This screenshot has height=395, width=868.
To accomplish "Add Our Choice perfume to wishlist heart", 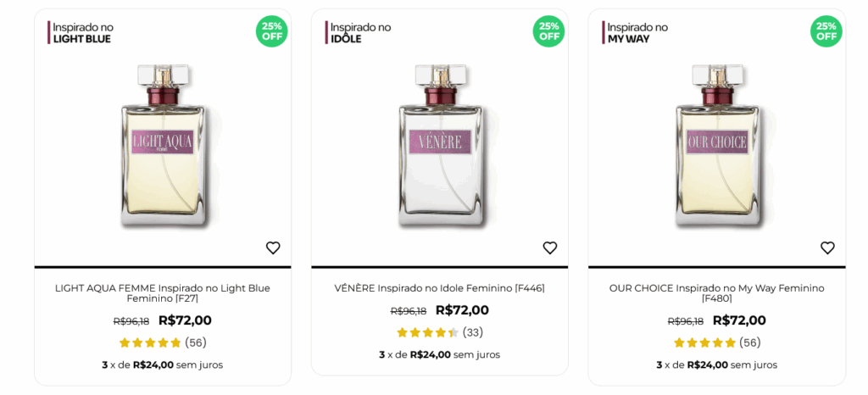I will tap(827, 248).
